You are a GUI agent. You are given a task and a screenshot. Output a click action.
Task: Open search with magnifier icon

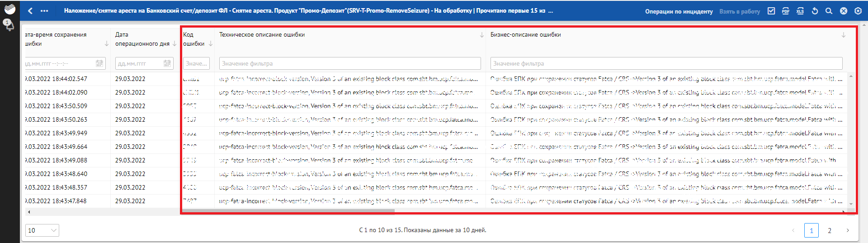(829, 11)
